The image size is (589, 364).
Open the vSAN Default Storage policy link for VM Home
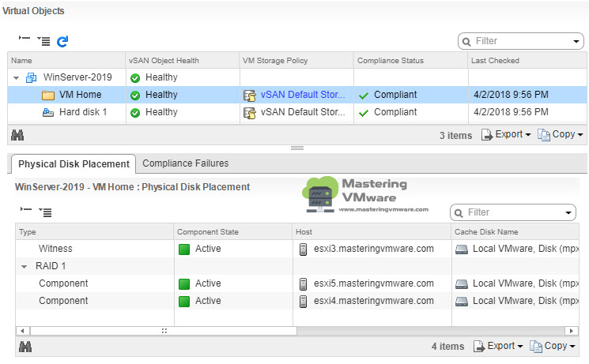[303, 95]
